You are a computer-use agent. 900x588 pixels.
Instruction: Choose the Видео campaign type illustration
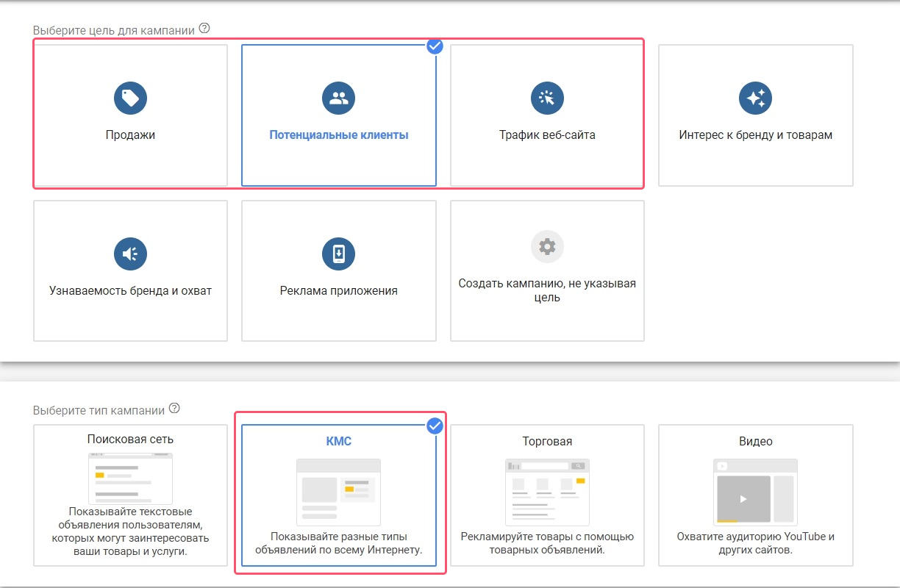click(755, 491)
